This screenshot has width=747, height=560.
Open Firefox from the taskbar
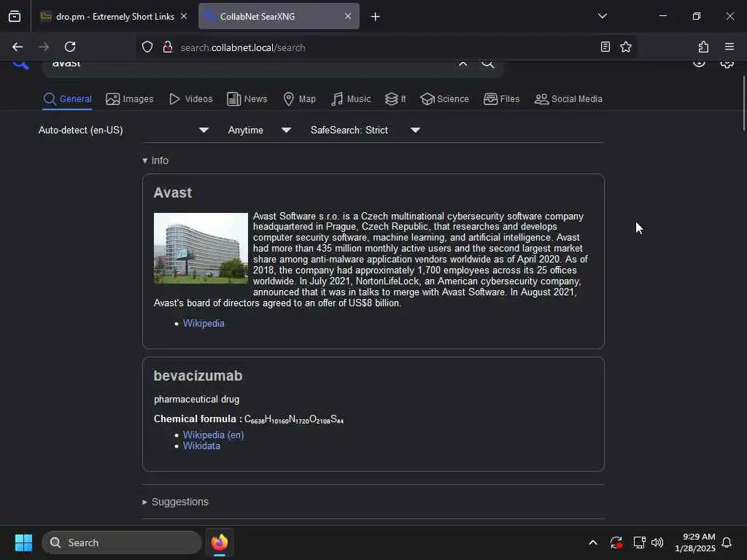pos(219,542)
